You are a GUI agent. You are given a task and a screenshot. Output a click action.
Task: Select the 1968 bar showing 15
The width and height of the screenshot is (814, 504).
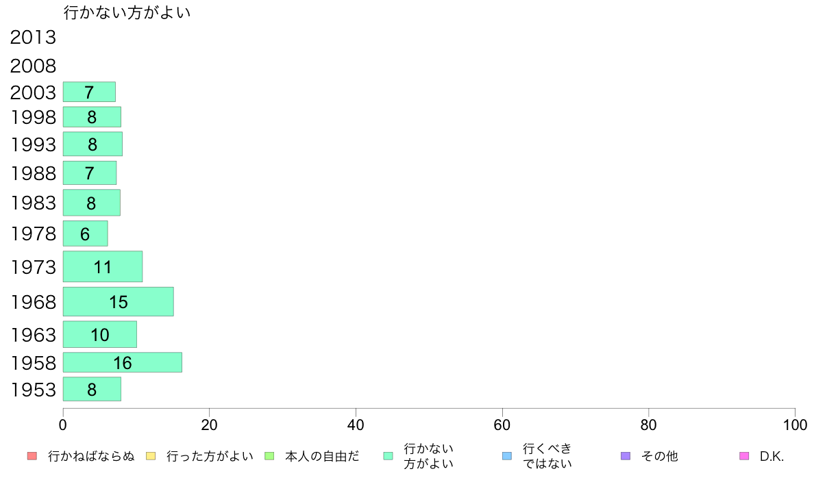pyautogui.click(x=119, y=301)
